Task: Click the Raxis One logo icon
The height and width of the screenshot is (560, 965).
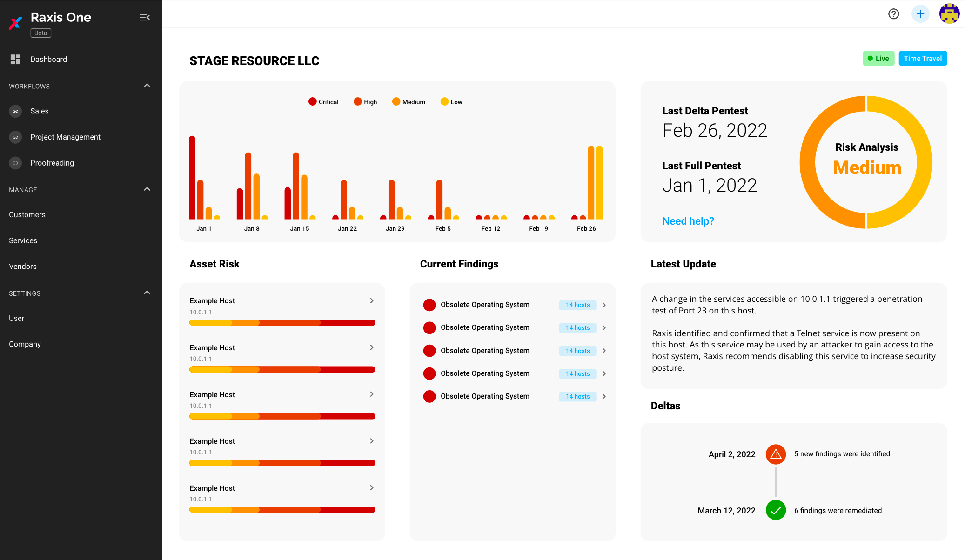Action: [x=16, y=22]
